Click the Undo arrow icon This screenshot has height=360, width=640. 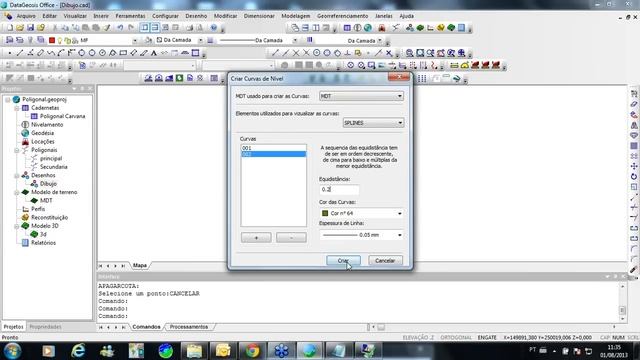pos(120,28)
